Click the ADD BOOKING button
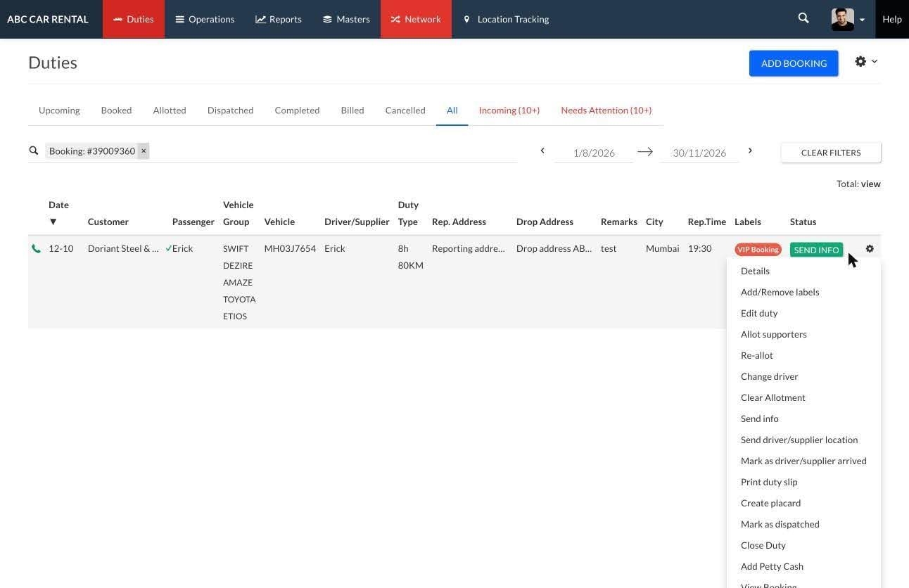Viewport: 909px width, 588px height. pos(794,63)
